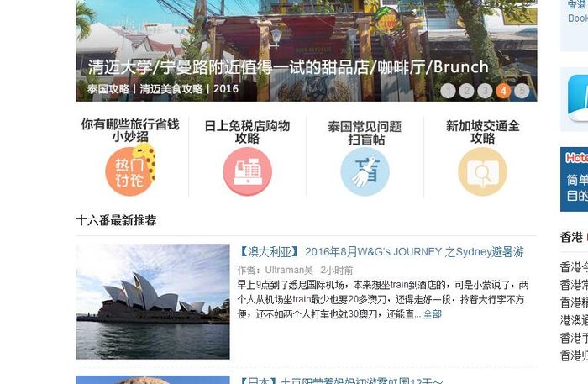This screenshot has width=588, height=384.
Task: Select carousel slide indicator 1
Action: [448, 91]
